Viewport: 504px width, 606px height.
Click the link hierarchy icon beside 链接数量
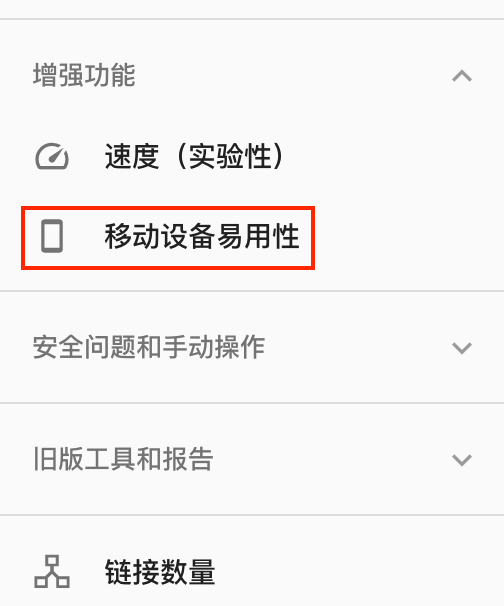[52, 572]
